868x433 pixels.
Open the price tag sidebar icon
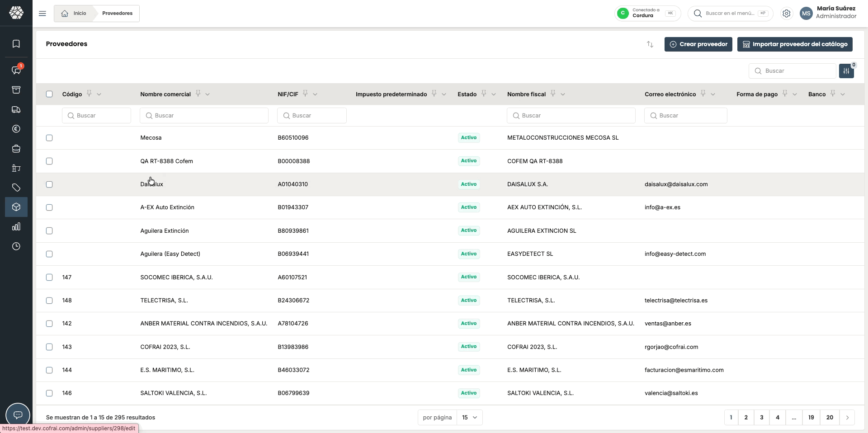click(x=16, y=188)
